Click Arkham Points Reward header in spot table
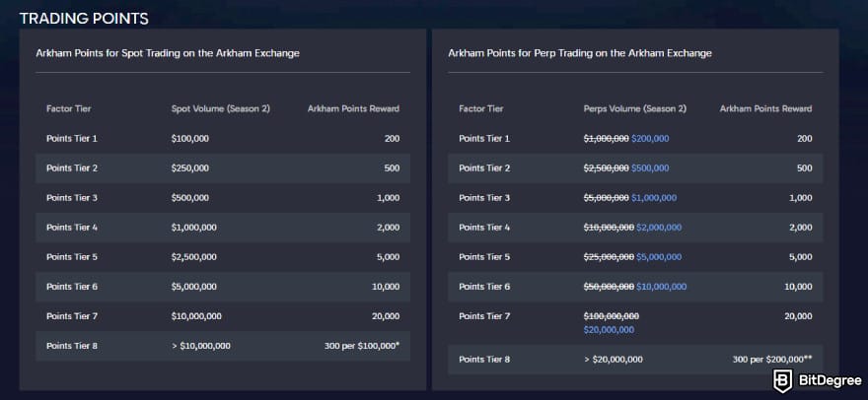 (x=353, y=109)
